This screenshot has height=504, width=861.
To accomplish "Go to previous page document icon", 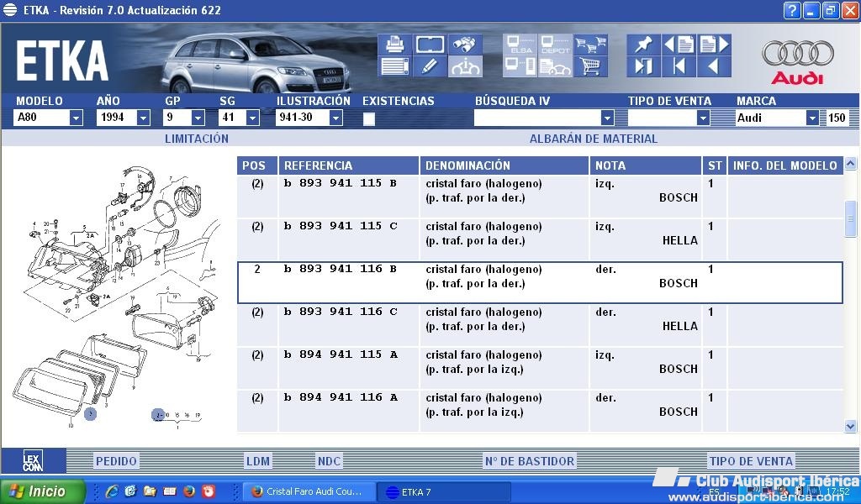I will (x=679, y=45).
